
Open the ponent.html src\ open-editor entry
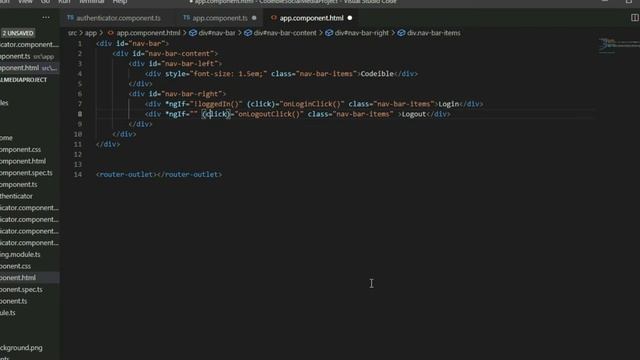(x=29, y=68)
